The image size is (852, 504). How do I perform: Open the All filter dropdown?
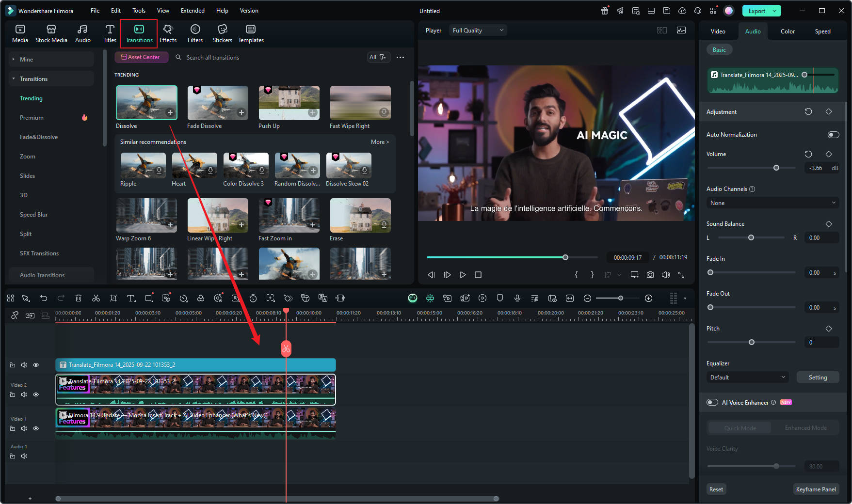[x=378, y=57]
